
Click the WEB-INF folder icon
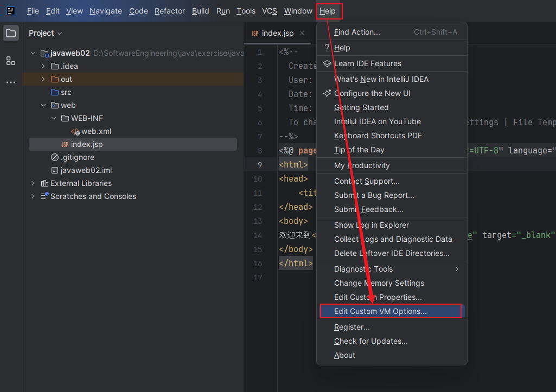coord(65,118)
